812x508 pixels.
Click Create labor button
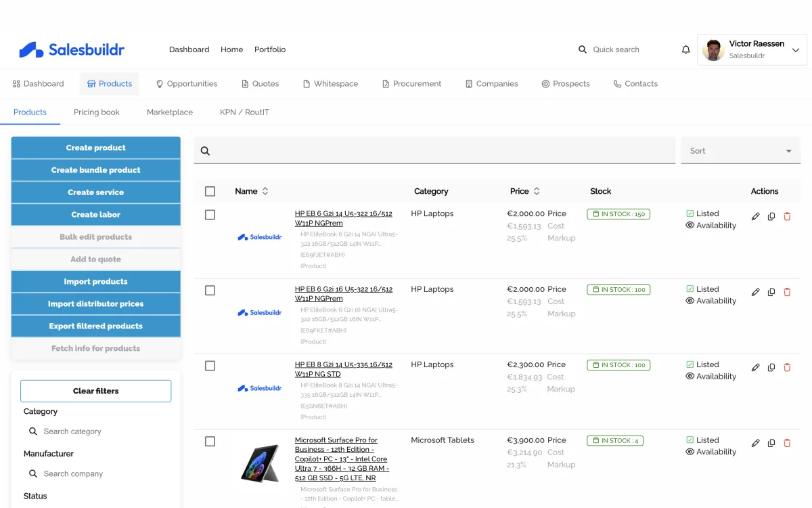(x=96, y=215)
